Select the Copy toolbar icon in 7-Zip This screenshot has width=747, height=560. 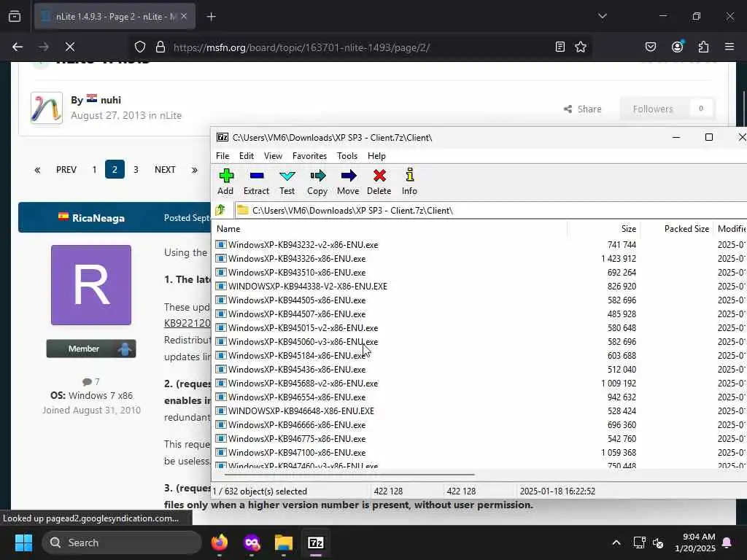(317, 182)
